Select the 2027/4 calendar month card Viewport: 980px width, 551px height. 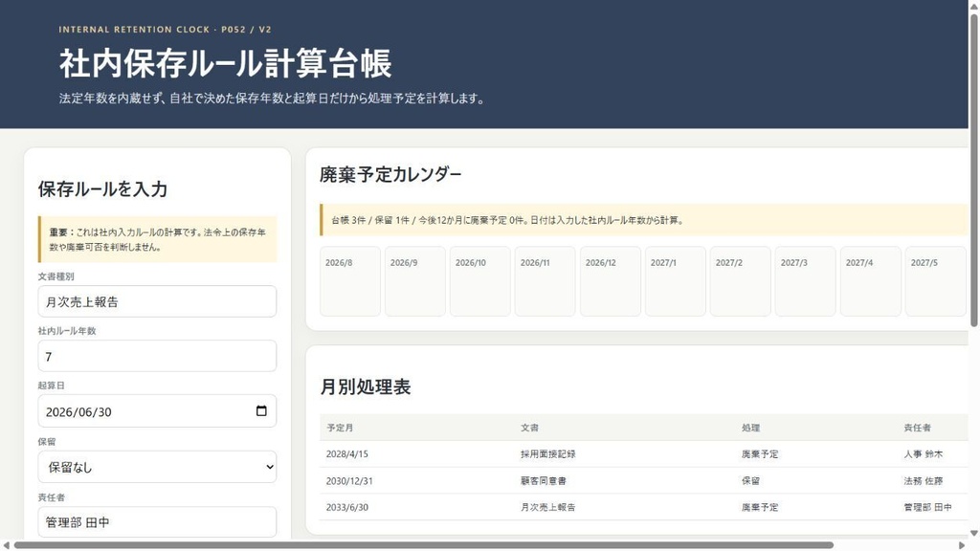(x=870, y=281)
